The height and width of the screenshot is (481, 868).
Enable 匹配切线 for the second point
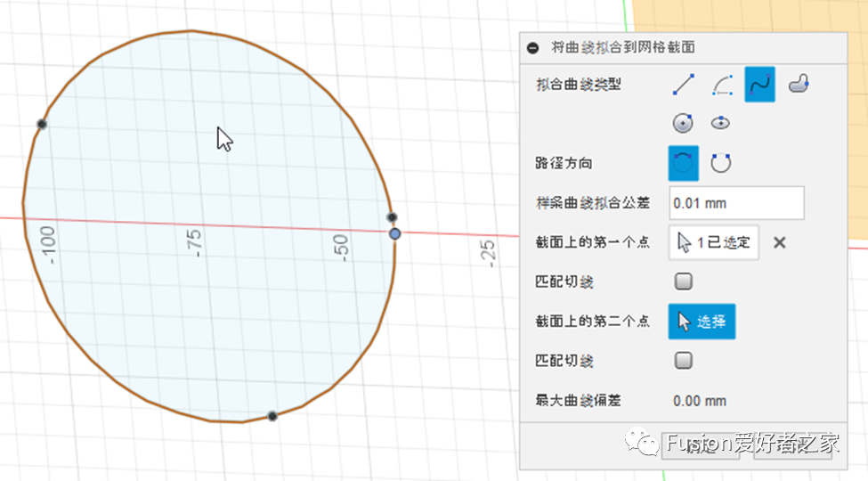(x=683, y=361)
